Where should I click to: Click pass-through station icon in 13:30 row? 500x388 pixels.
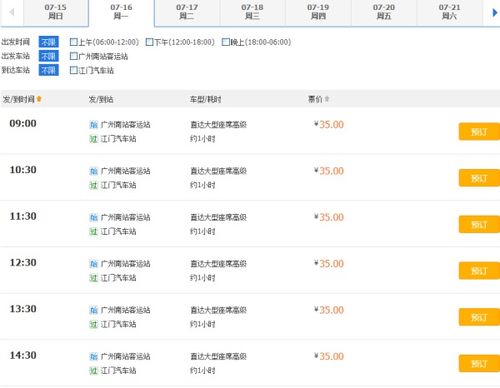point(93,324)
